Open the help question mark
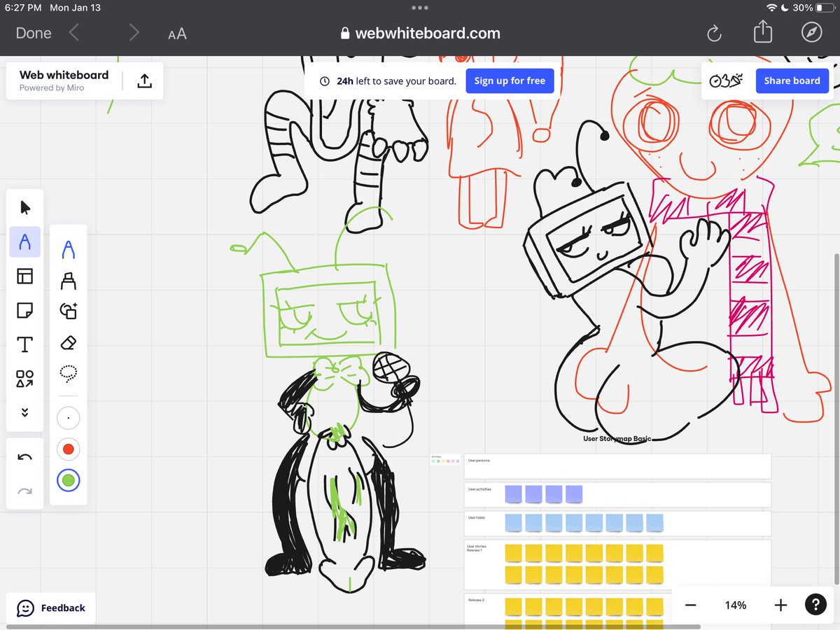 pyautogui.click(x=815, y=605)
